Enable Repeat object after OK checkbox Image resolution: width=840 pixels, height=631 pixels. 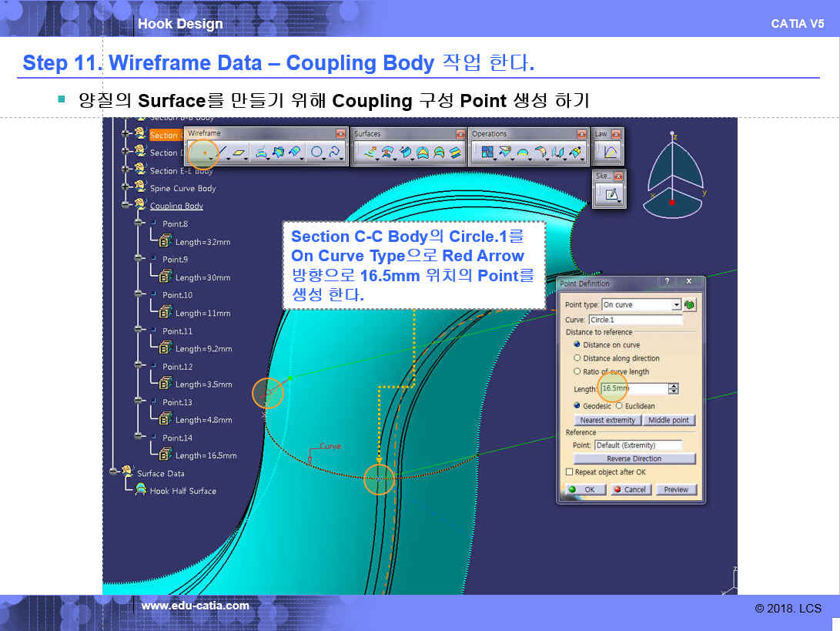pos(570,472)
